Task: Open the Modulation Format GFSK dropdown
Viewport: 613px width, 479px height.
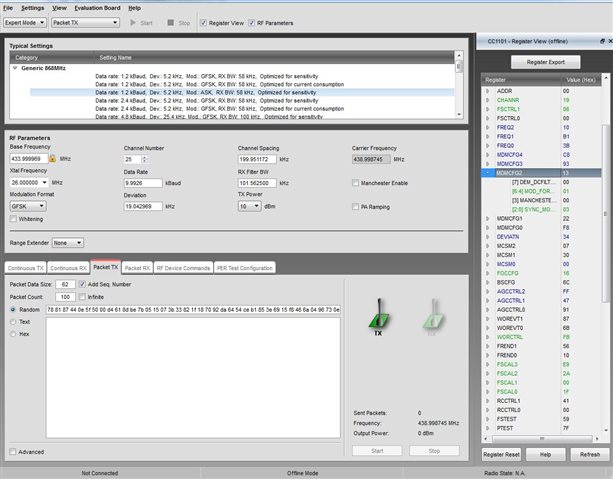Action: pyautogui.click(x=29, y=206)
